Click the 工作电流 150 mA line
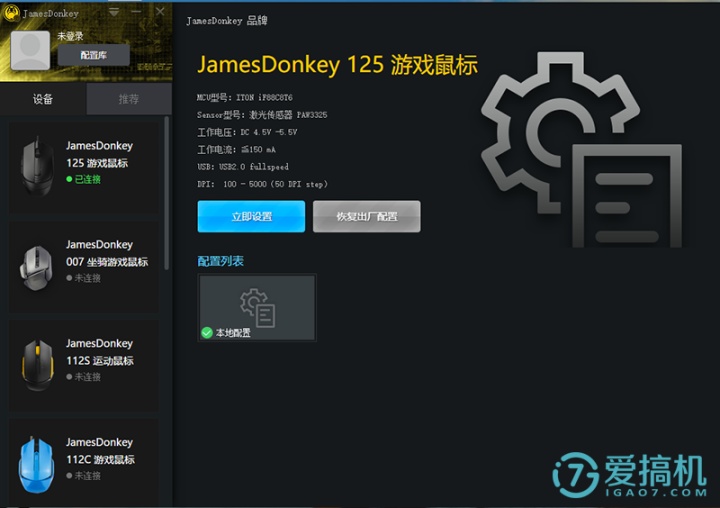Viewport: 720px width, 508px height. pyautogui.click(x=236, y=150)
